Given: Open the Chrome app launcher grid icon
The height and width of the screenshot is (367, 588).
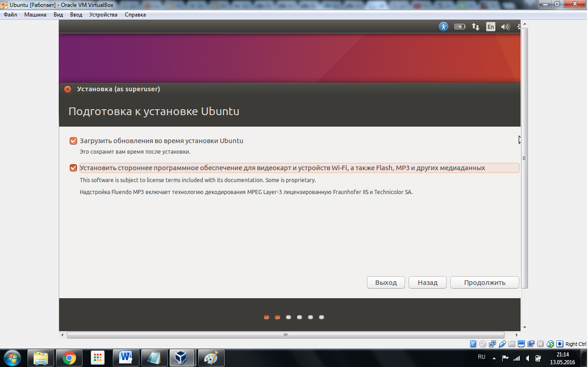Looking at the screenshot, I should point(98,358).
